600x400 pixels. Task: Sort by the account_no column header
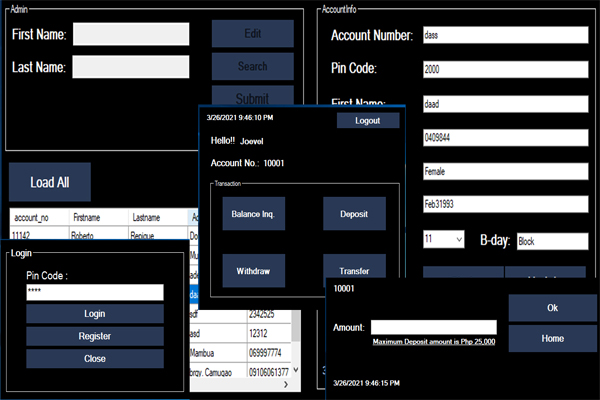click(x=38, y=217)
